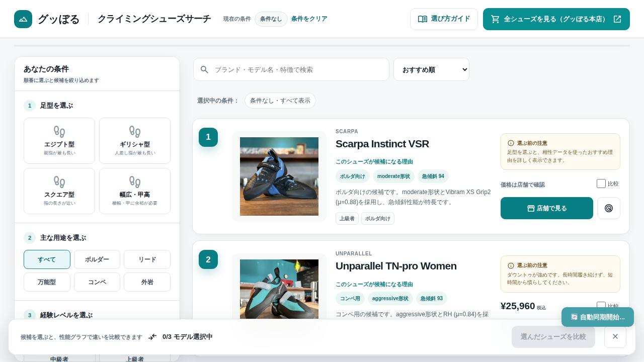
Task: Click aggressive形状 tag
Action: [x=390, y=299]
